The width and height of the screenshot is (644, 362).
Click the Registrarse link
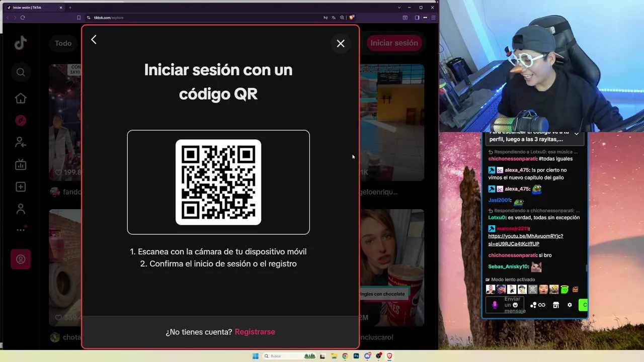[x=255, y=332]
